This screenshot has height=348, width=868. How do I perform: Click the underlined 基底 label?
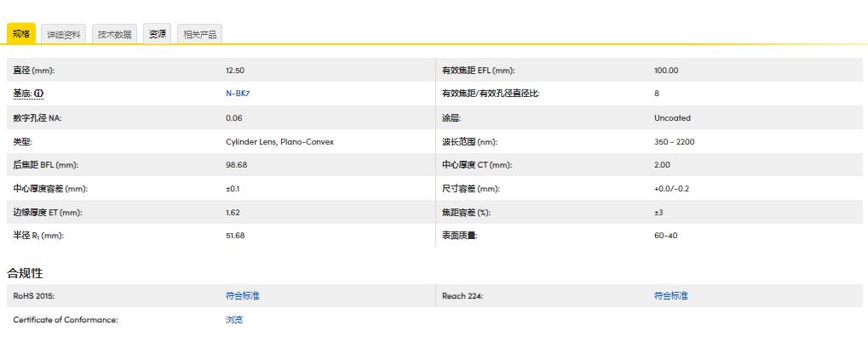coord(22,94)
